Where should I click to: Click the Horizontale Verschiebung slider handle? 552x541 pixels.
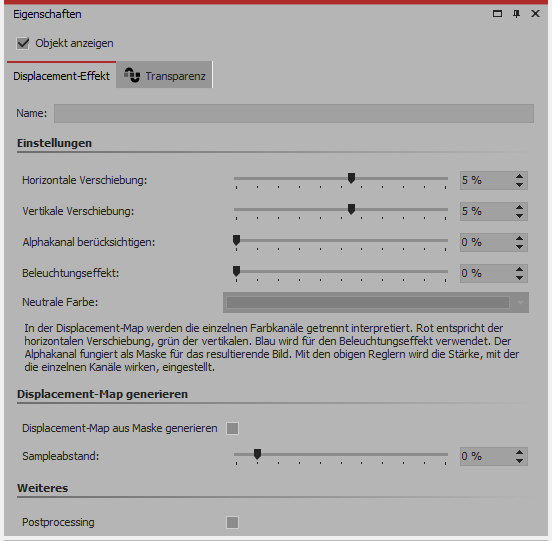tap(351, 178)
